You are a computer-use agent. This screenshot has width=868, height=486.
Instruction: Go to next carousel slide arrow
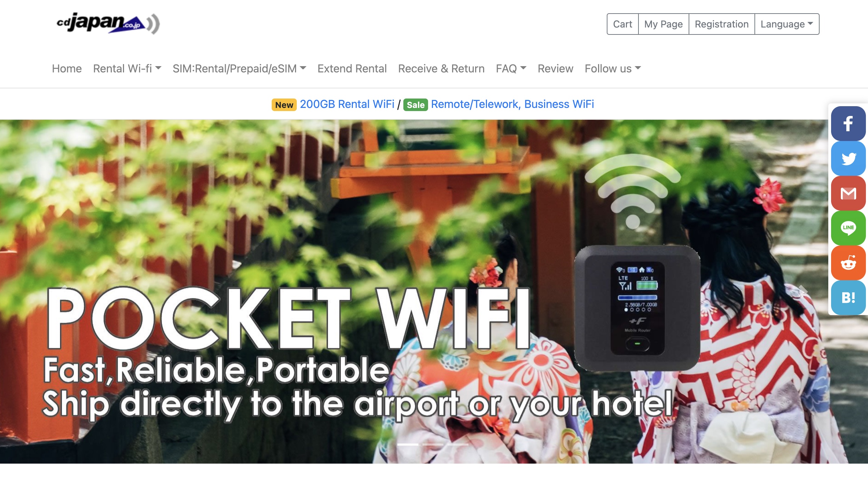tap(803, 291)
